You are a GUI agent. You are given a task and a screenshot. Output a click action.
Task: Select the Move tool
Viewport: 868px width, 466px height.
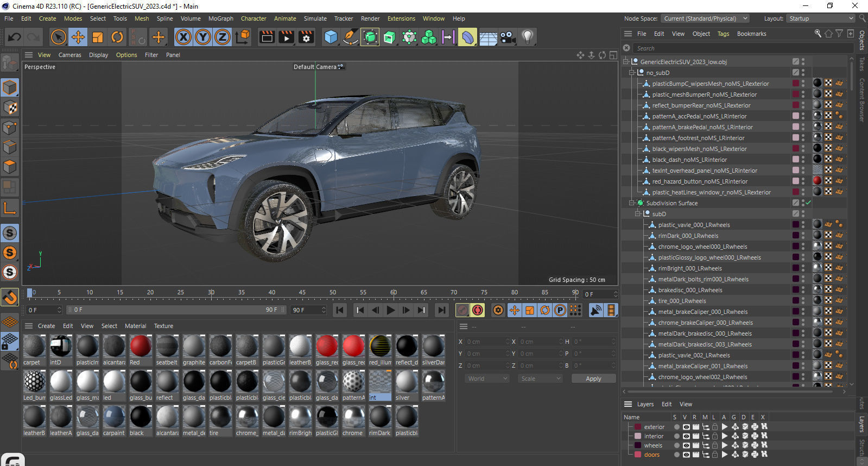78,37
